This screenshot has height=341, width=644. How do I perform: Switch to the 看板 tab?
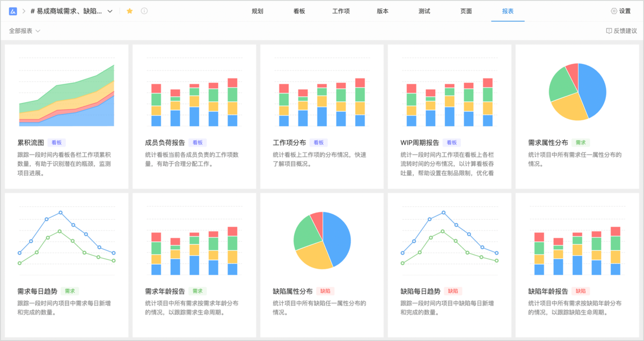click(x=299, y=11)
